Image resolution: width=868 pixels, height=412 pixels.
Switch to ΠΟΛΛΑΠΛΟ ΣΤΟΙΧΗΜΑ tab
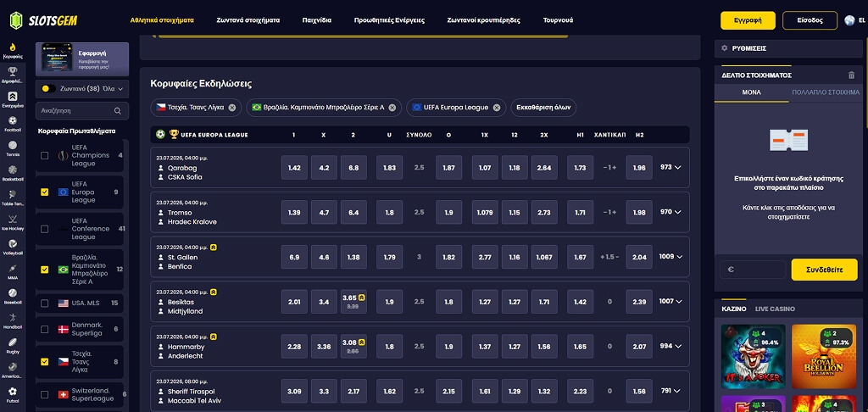(826, 92)
